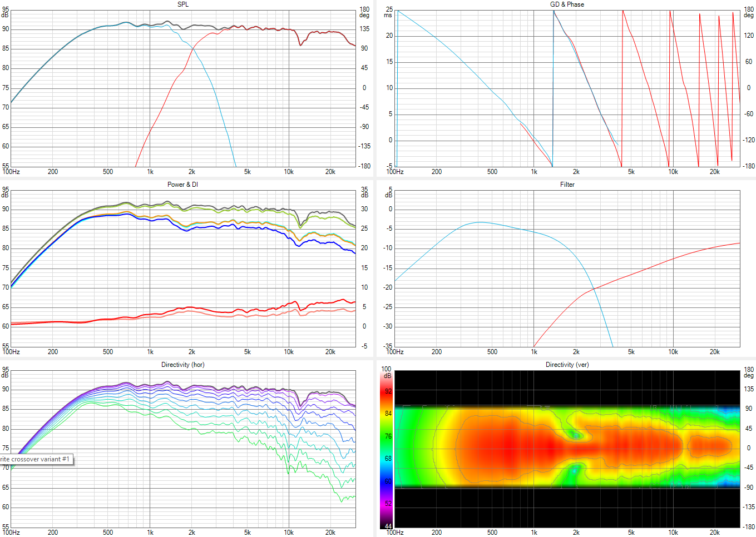This screenshot has height=537, width=756.
Task: Click the '68' value on the color scale
Action: pyautogui.click(x=388, y=459)
